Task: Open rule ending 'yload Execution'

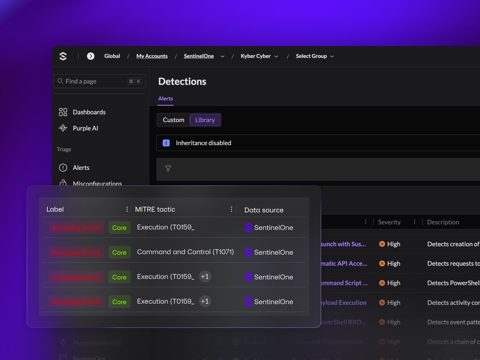Action: point(343,303)
